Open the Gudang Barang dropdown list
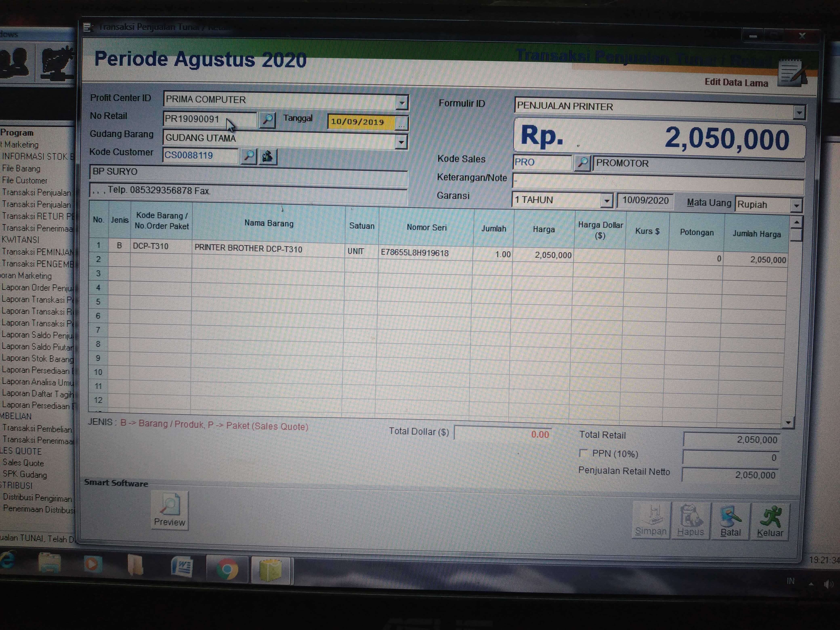 coord(401,142)
